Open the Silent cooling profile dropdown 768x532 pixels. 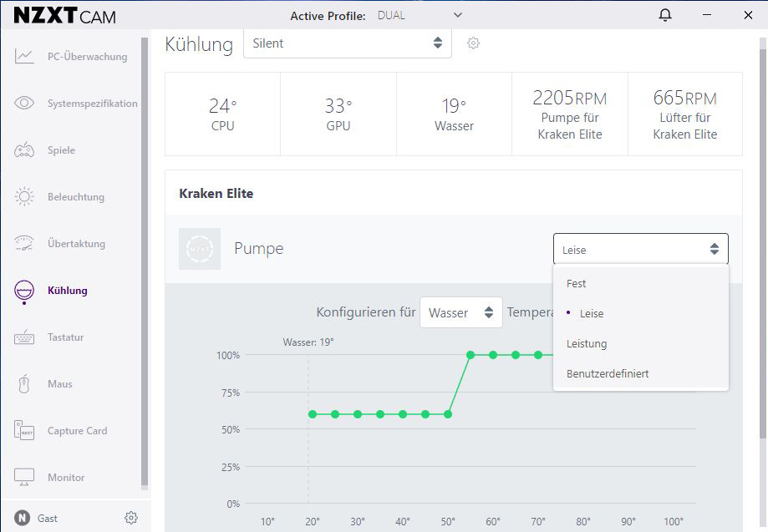pos(347,43)
